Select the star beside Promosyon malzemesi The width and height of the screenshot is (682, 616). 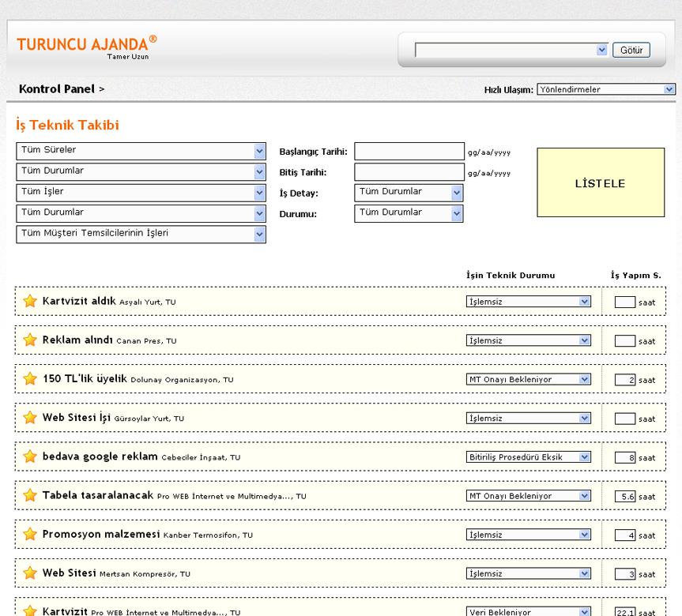pos(30,534)
